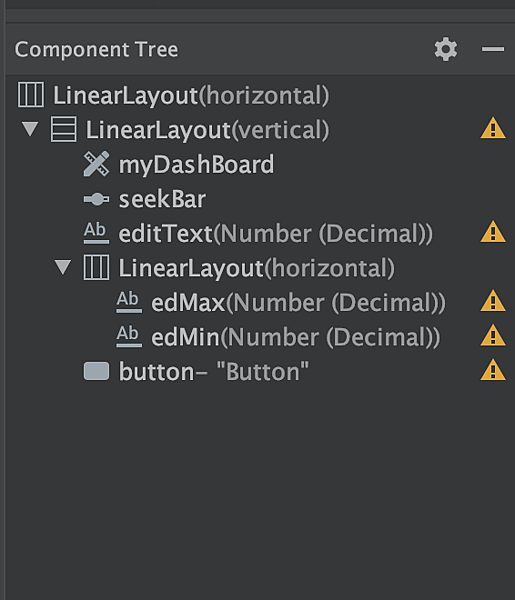Minimize the Component Tree panel
Screen dimensions: 515x600
click(493, 49)
